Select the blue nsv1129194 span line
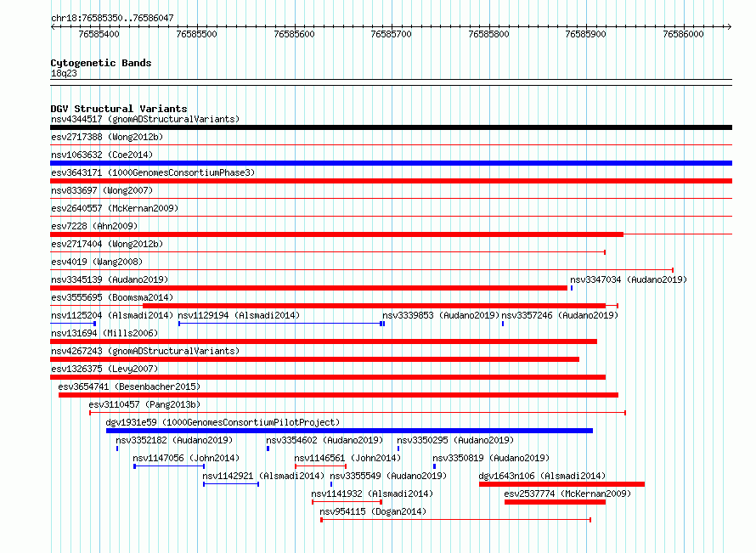Image resolution: width=756 pixels, height=553 pixels. click(x=281, y=324)
